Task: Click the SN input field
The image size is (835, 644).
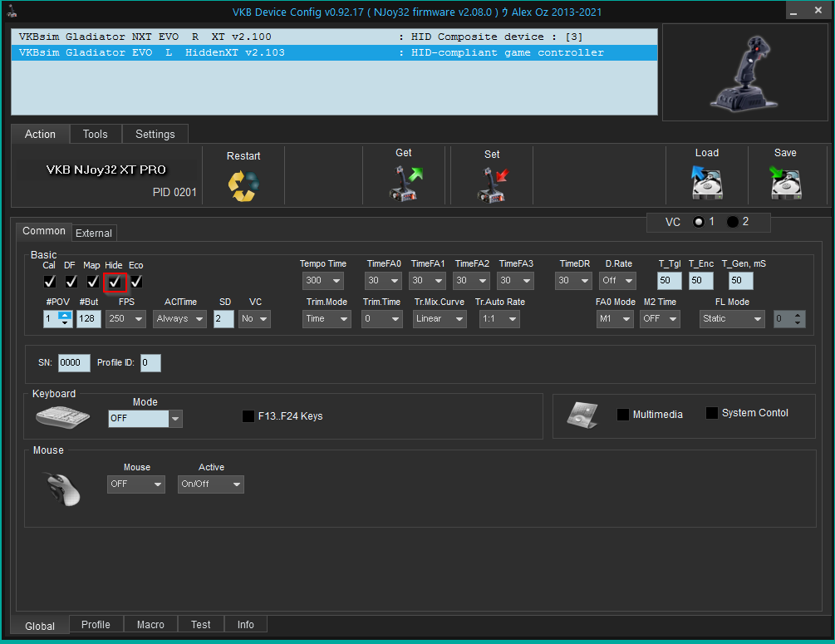Action: 74,363
